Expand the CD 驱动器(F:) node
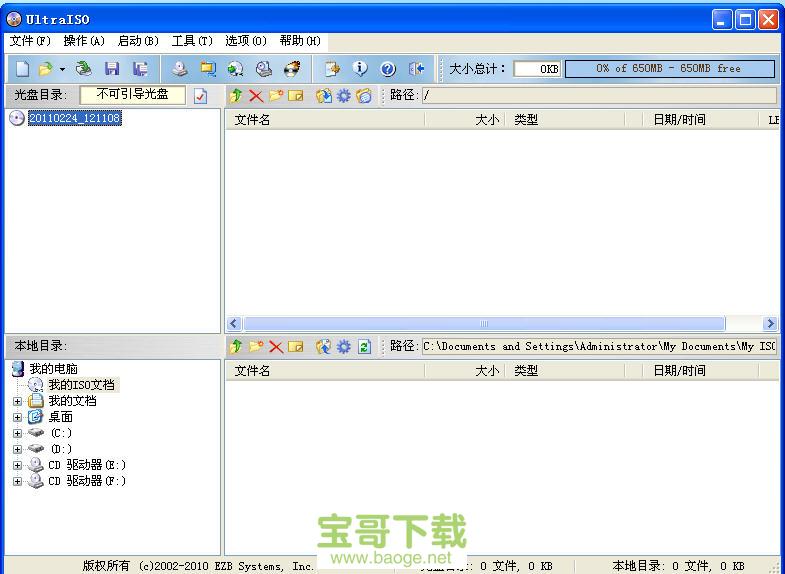The image size is (785, 574). pyautogui.click(x=18, y=481)
